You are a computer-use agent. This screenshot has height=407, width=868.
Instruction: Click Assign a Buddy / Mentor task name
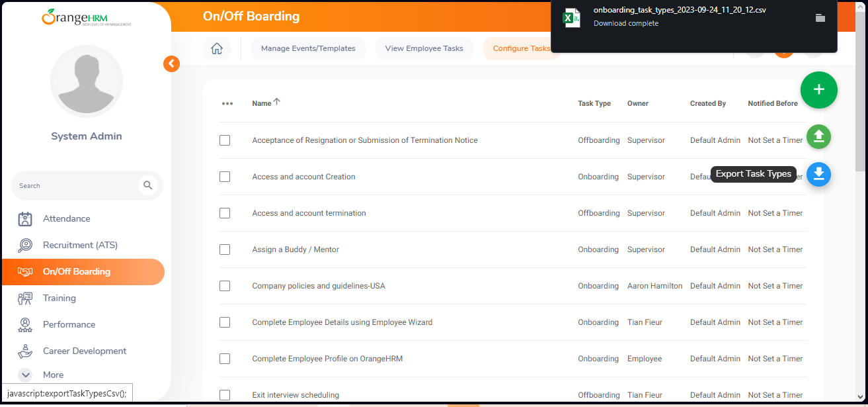coord(296,249)
